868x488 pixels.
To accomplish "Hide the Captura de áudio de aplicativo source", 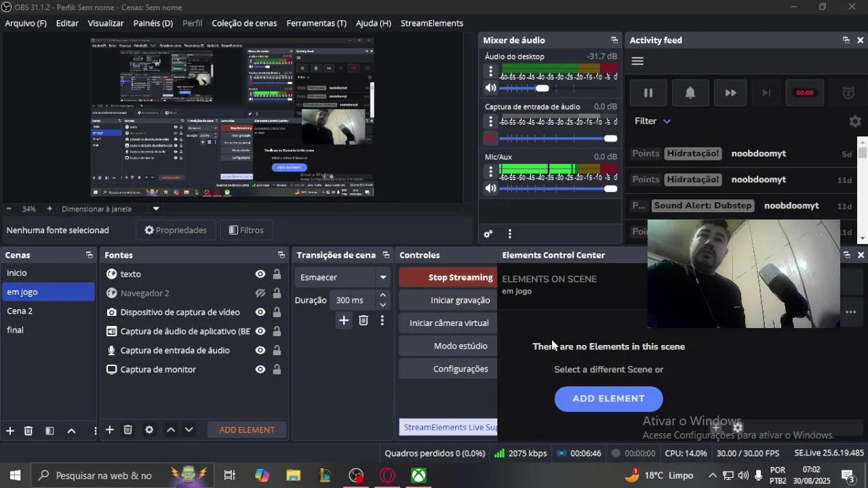I will [260, 331].
